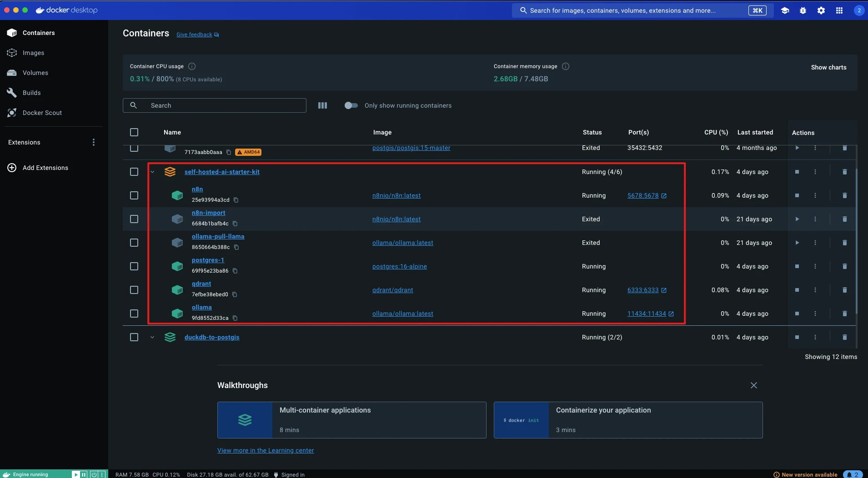This screenshot has width=868, height=478.
Task: Copy the n8n container ID
Action: (x=236, y=200)
